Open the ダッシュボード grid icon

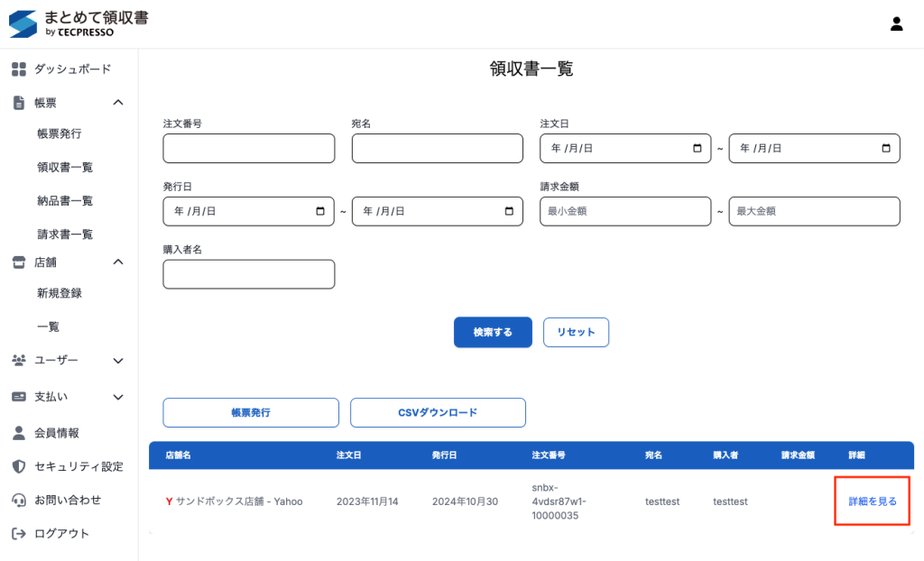point(19,69)
